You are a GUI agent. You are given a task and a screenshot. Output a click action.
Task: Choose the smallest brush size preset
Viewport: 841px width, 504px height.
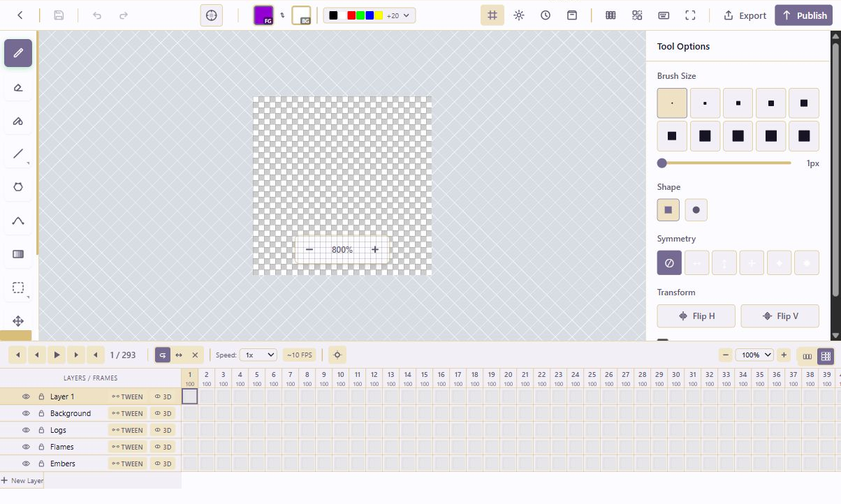coord(672,103)
